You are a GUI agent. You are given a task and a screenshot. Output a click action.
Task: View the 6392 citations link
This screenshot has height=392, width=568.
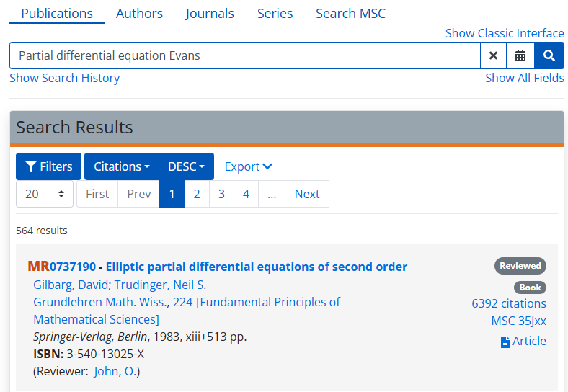coord(509,303)
